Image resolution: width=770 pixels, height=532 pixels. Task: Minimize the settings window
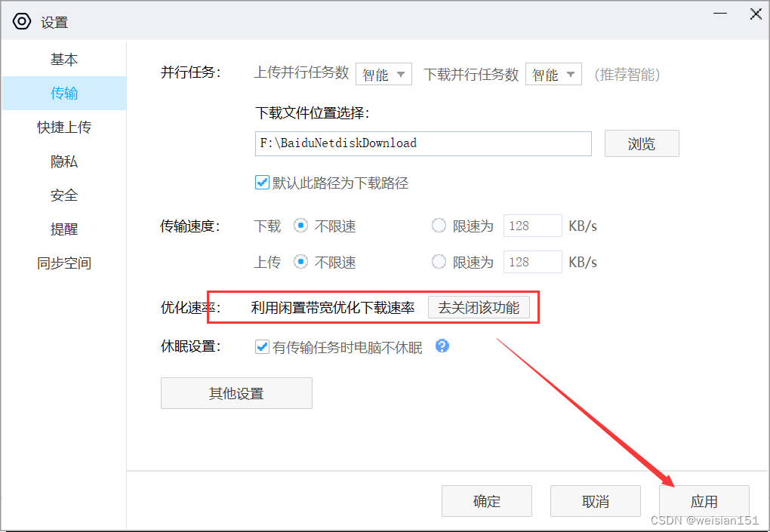pyautogui.click(x=720, y=14)
